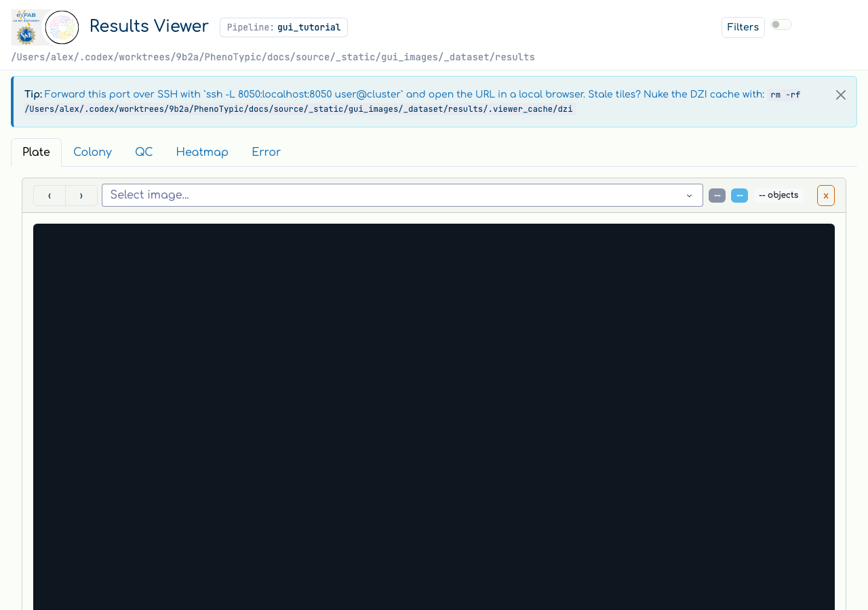868x610 pixels.
Task: Click the results directory path text
Action: (273, 57)
